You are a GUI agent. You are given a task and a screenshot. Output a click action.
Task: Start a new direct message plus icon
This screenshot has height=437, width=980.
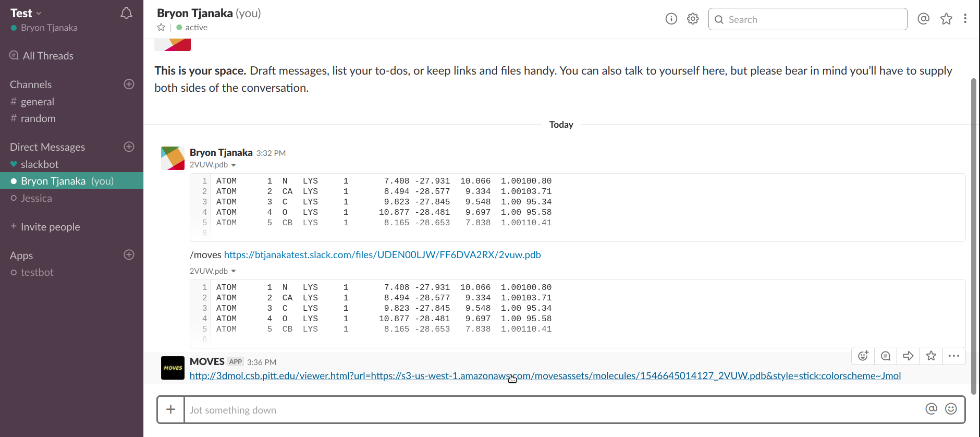pyautogui.click(x=129, y=147)
